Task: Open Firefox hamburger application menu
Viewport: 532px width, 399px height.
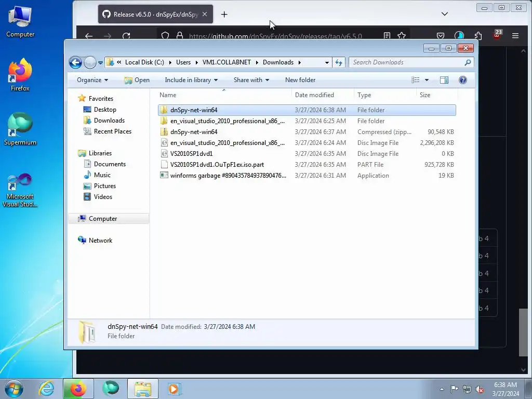Action: [515, 36]
